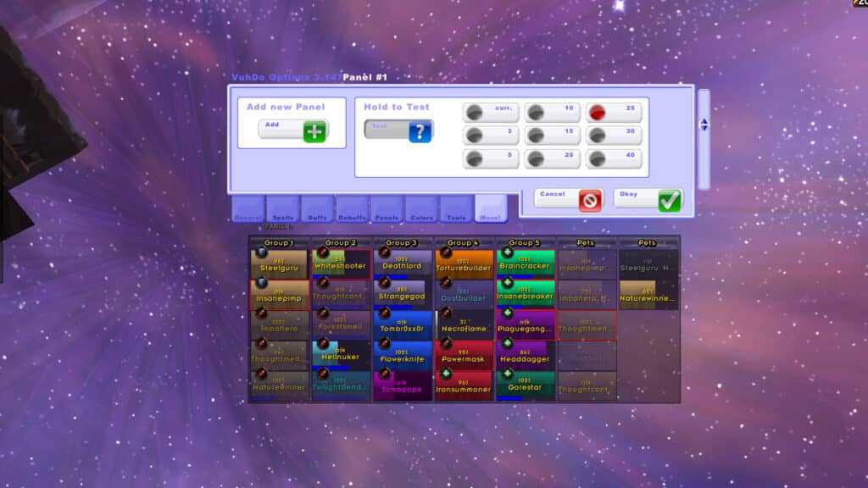Select the 40 players test radio button
This screenshot has width=868, height=488.
[597, 159]
